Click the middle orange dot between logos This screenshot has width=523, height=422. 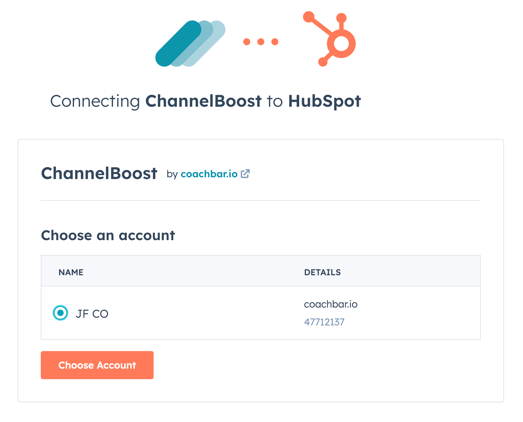(x=260, y=42)
